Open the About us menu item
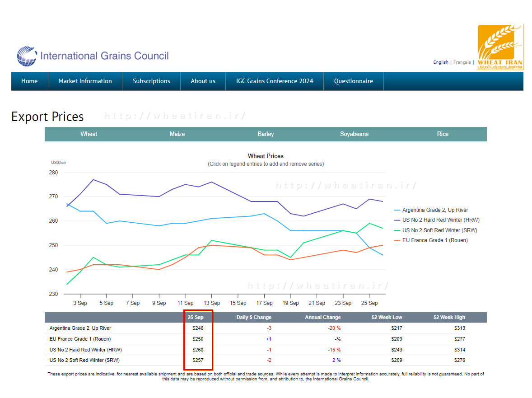The height and width of the screenshot is (398, 532). (x=203, y=81)
